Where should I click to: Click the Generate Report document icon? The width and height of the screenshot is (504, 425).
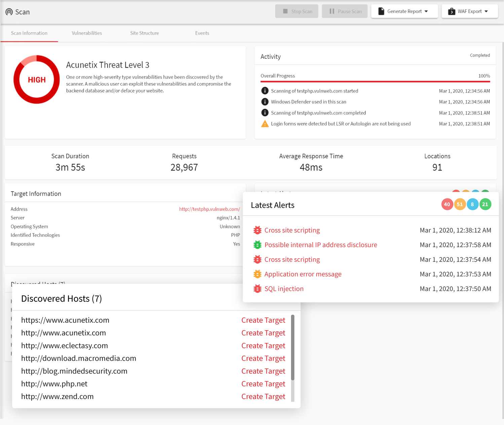[x=381, y=11]
